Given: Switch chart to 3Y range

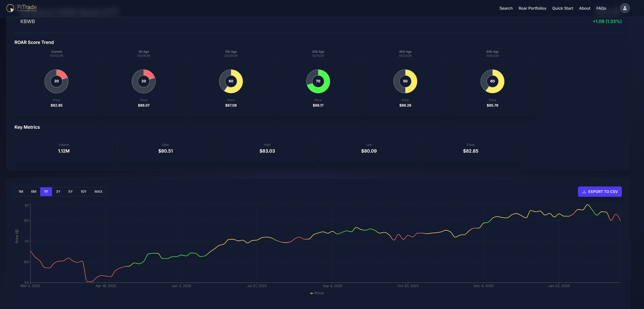Looking at the screenshot, I should click(58, 192).
